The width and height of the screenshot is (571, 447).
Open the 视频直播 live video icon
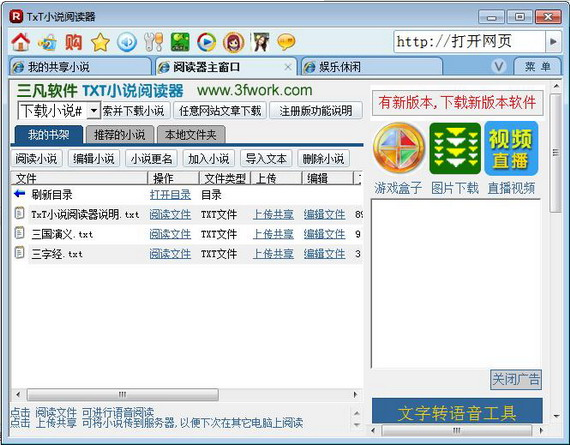tap(511, 148)
